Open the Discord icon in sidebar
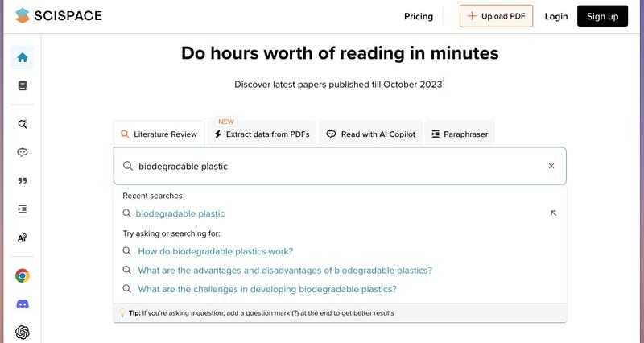 [x=23, y=304]
